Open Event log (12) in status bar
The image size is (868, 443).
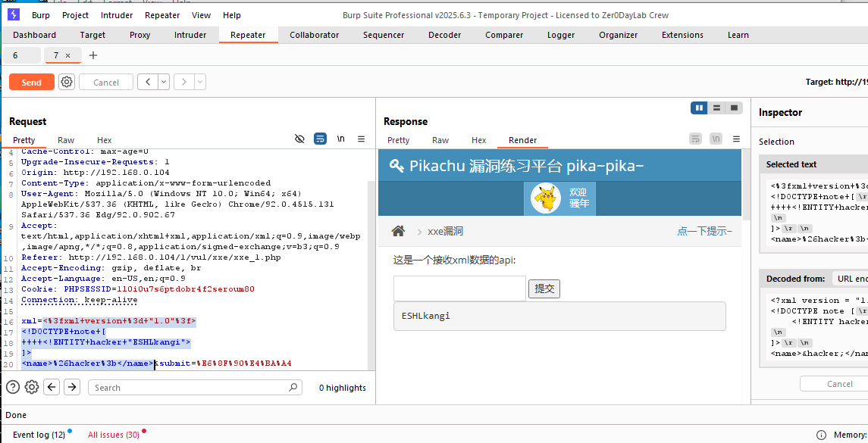pos(39,435)
